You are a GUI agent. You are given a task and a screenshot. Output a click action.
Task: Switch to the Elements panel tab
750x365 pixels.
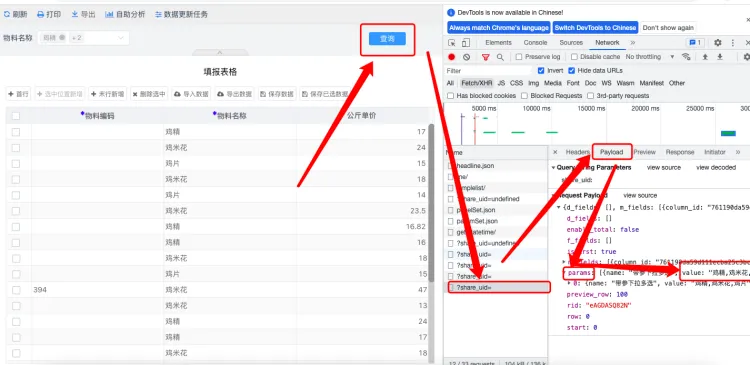[498, 43]
